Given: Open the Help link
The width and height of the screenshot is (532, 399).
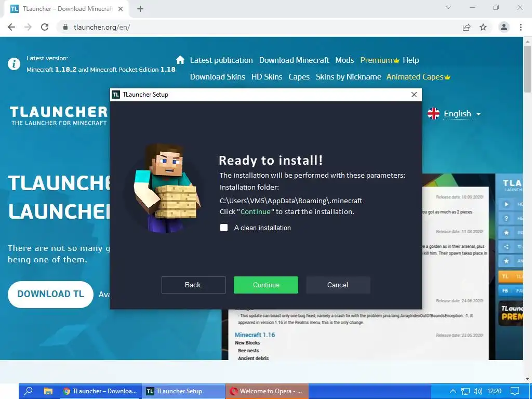Looking at the screenshot, I should tap(411, 60).
